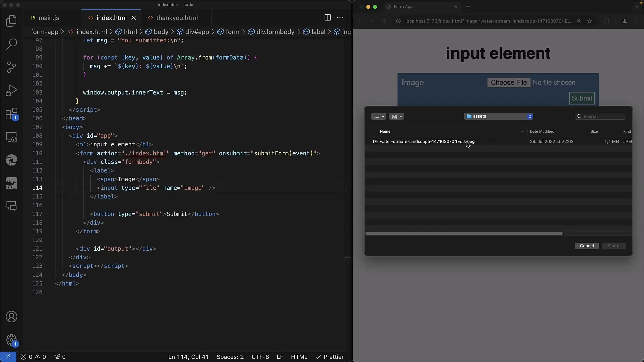Toggle the split editor view button

coord(328,17)
